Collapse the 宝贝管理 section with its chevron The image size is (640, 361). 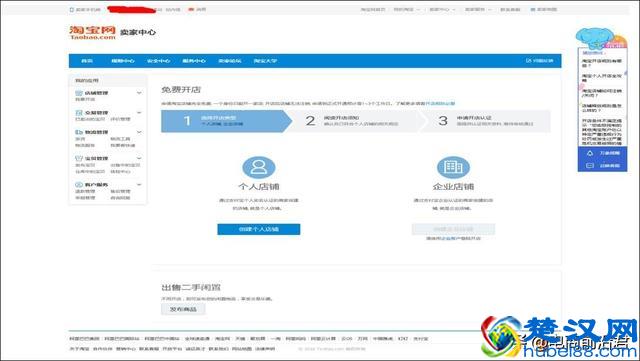point(139,158)
